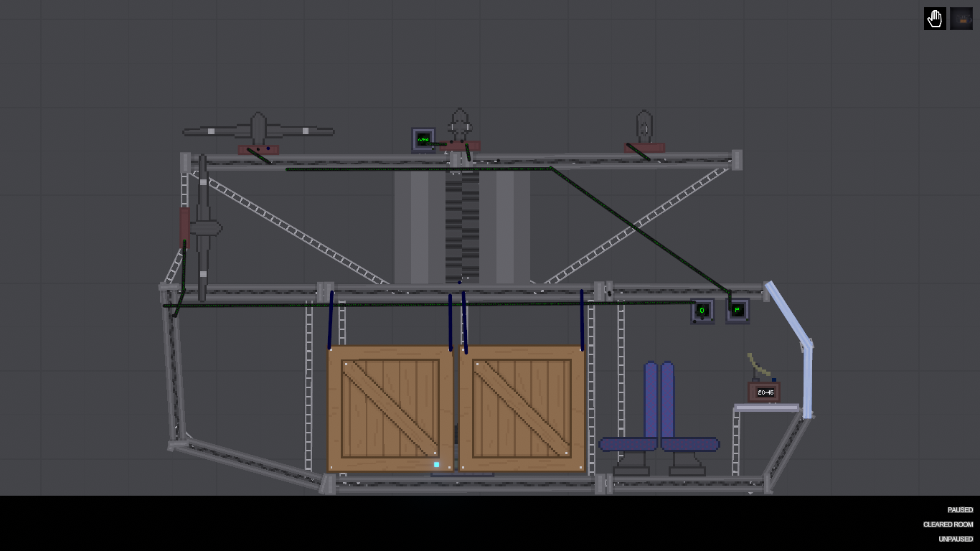
Task: Click the "UNPAUSED" status message
Action: tap(956, 539)
